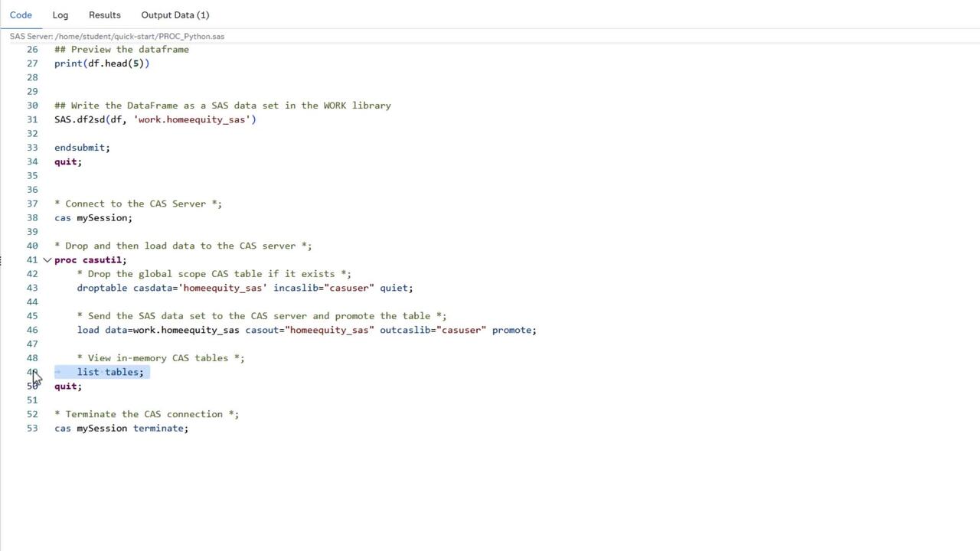Select the active Code tab
The height and width of the screenshot is (551, 980).
[21, 15]
